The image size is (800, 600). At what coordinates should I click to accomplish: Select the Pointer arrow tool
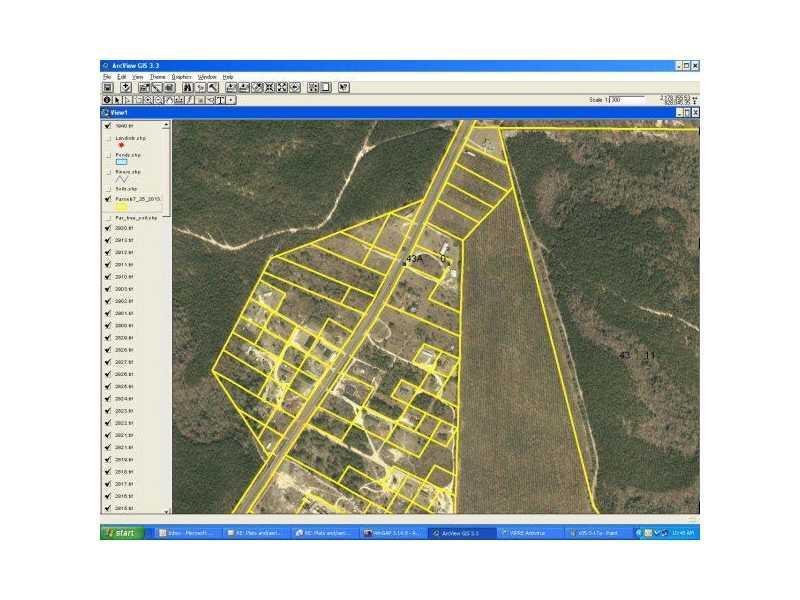click(x=118, y=100)
